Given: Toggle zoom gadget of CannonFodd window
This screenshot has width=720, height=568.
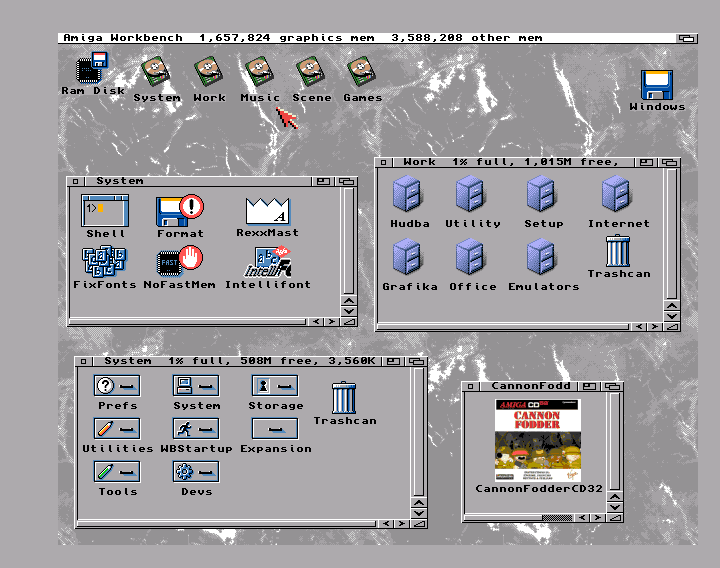Looking at the screenshot, I should (591, 386).
